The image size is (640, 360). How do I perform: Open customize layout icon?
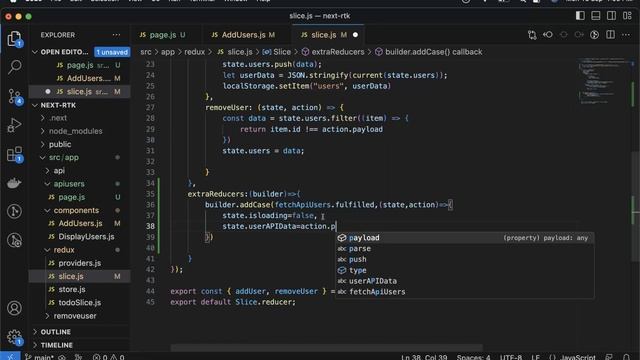coord(627,16)
